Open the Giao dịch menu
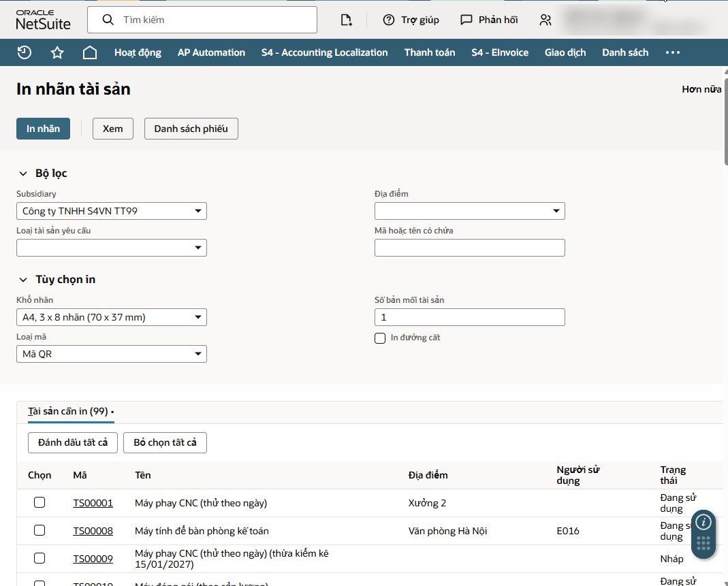 565,52
